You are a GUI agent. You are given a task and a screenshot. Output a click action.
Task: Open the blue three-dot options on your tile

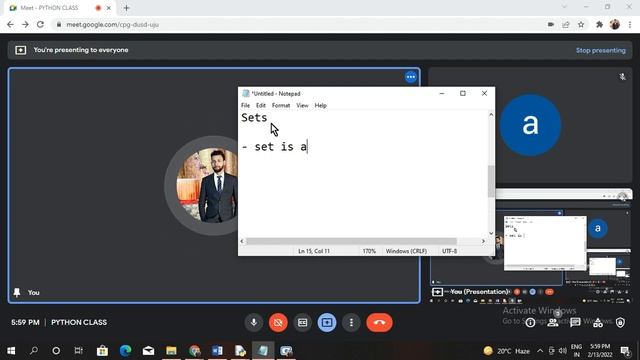coord(411,77)
